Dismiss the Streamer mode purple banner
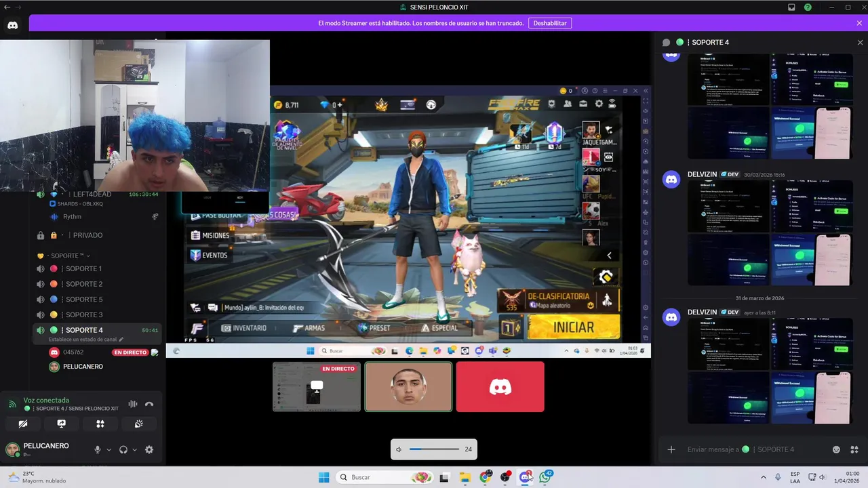 (x=860, y=23)
